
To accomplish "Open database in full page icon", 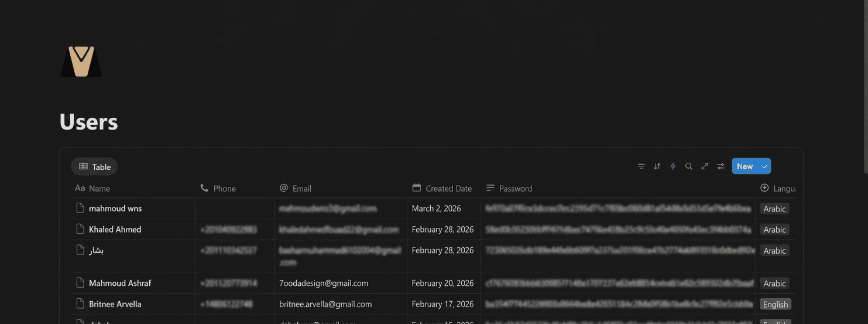I will [x=705, y=166].
